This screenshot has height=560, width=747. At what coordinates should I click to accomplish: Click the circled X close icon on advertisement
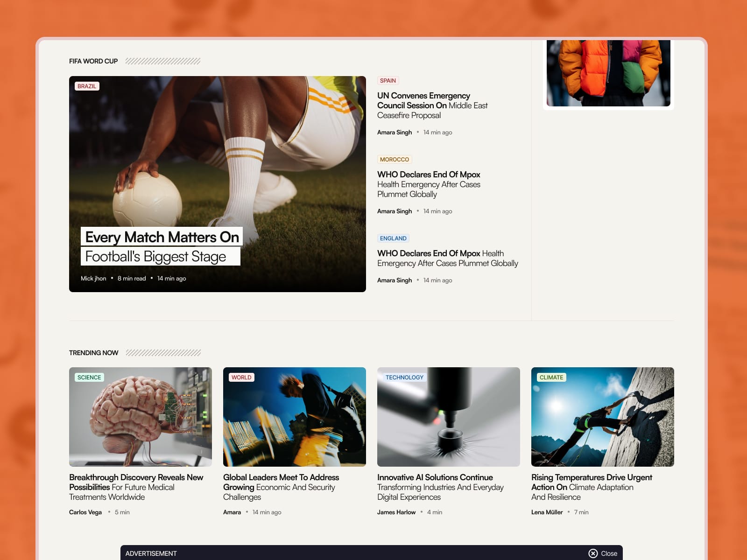[593, 553]
